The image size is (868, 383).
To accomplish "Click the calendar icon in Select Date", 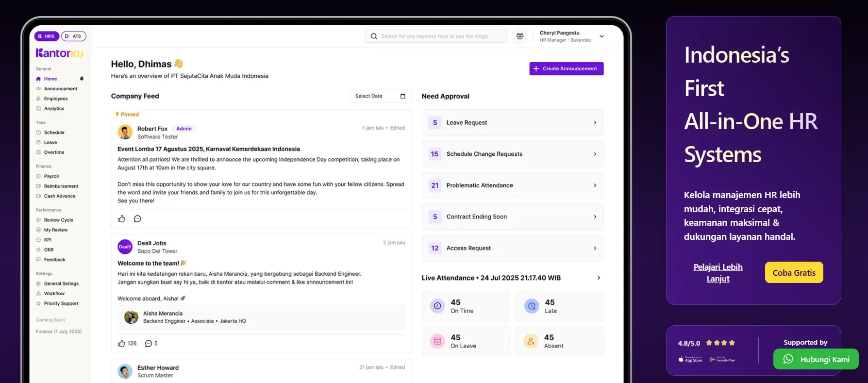I will [402, 96].
